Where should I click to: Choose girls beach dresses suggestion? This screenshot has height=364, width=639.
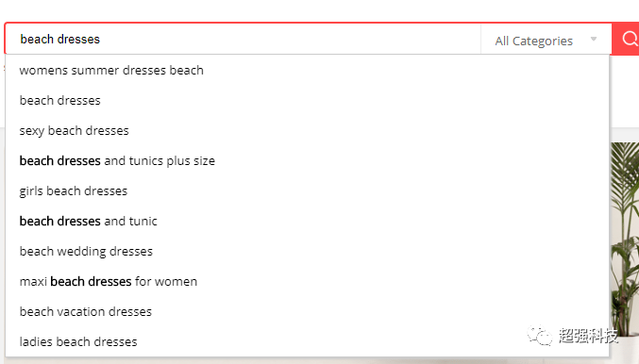click(x=308, y=190)
